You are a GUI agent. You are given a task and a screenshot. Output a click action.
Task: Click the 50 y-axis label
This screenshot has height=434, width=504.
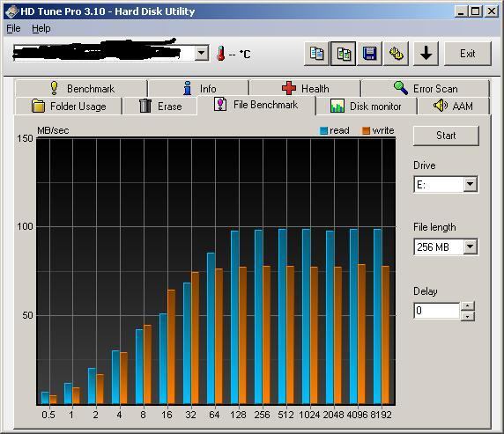coord(27,315)
